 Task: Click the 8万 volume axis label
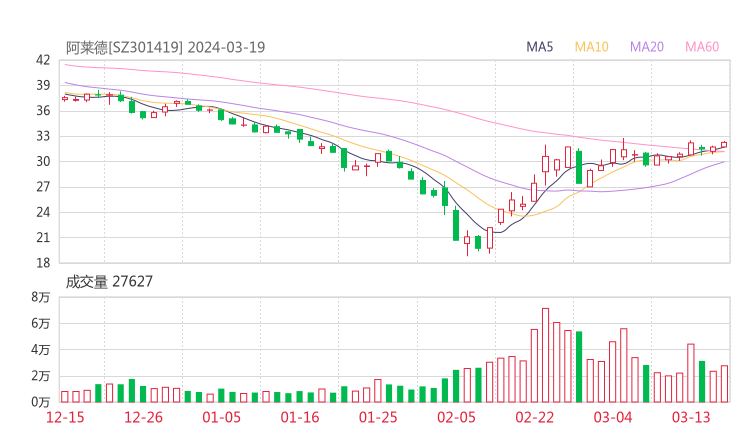click(41, 297)
